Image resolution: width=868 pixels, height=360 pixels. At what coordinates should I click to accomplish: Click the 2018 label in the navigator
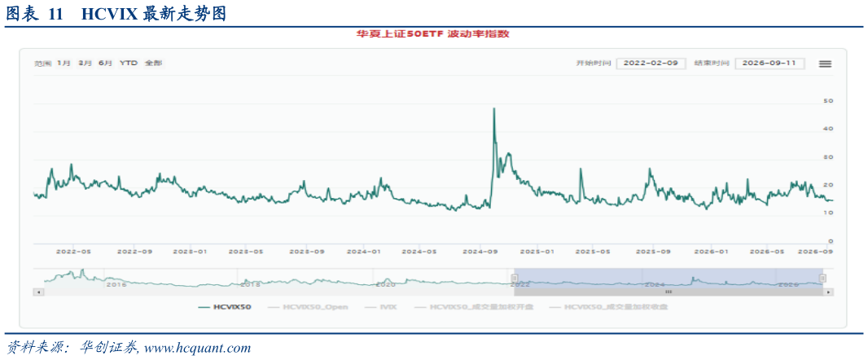pos(251,284)
